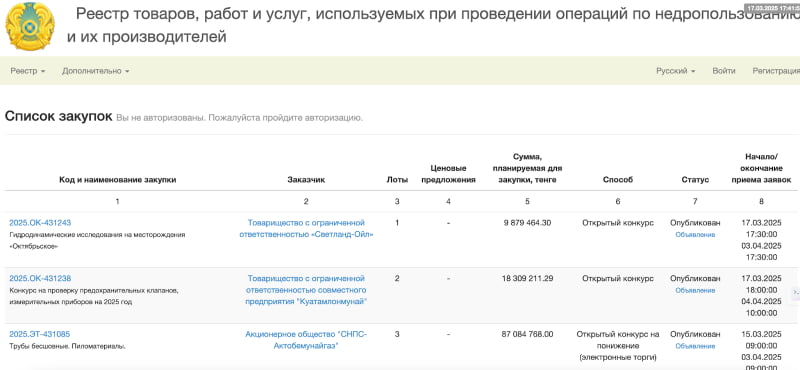This screenshot has width=800, height=370.
Task: Open customer «Светланд-Ойл» link
Action: tap(306, 229)
